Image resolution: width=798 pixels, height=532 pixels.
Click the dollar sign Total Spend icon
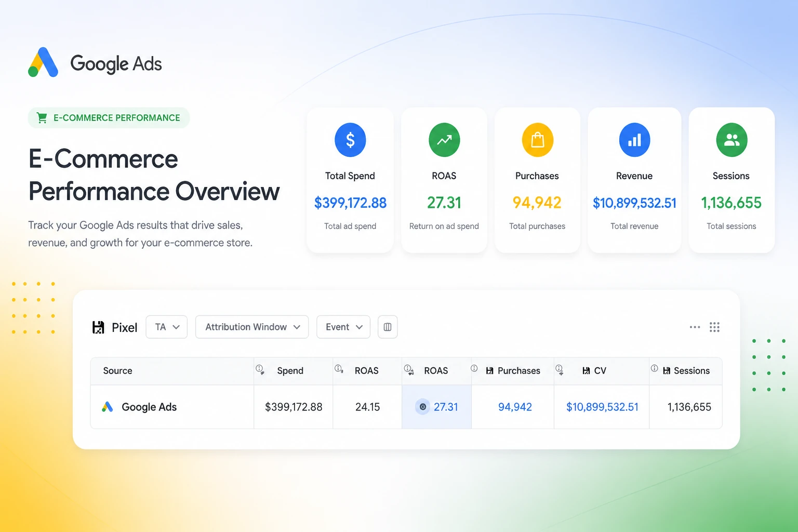click(x=350, y=140)
